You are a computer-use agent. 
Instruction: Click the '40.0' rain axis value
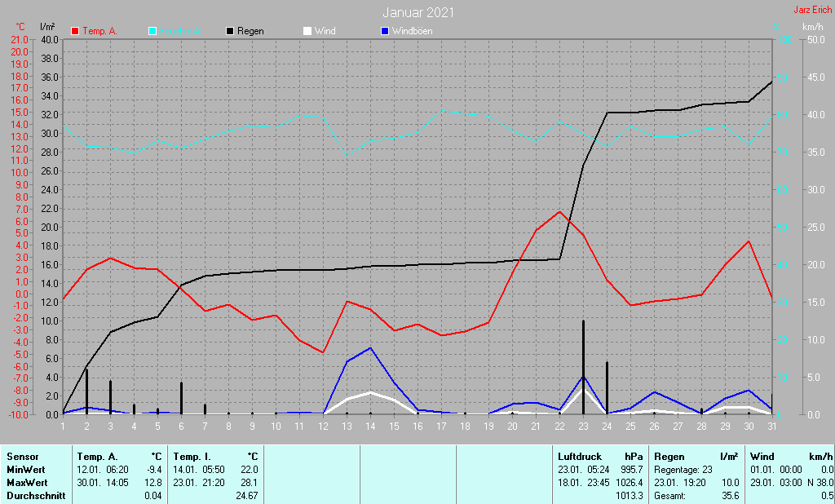(x=50, y=40)
